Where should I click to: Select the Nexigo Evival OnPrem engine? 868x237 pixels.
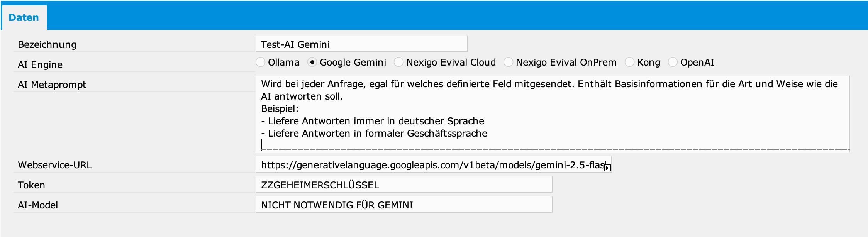(509, 62)
